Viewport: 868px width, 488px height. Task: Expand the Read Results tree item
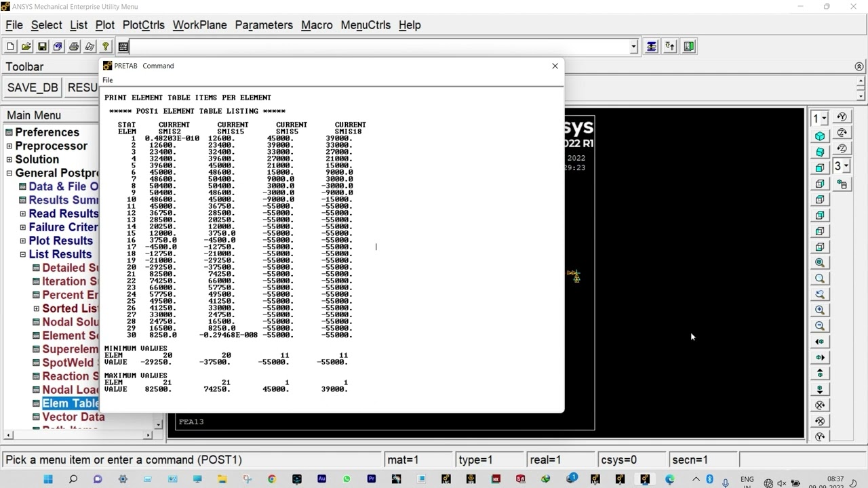[22, 213]
